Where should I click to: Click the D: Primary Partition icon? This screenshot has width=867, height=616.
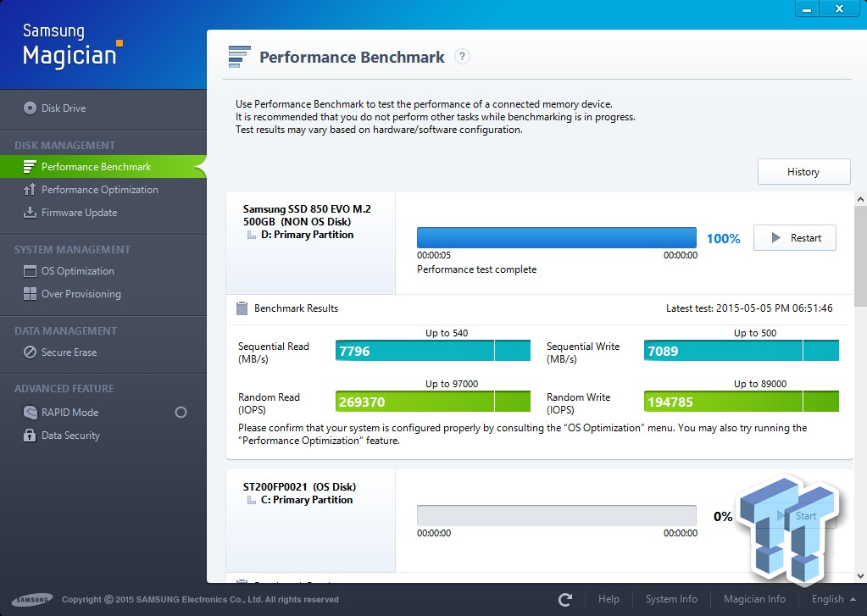click(252, 235)
